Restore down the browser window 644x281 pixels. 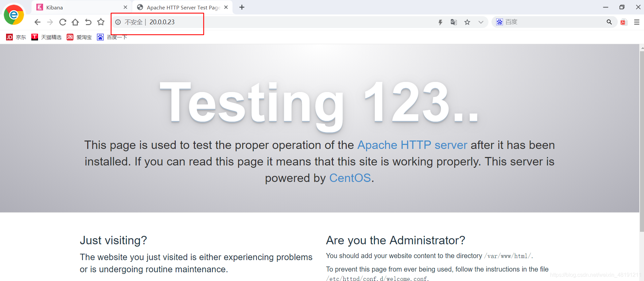(x=622, y=7)
